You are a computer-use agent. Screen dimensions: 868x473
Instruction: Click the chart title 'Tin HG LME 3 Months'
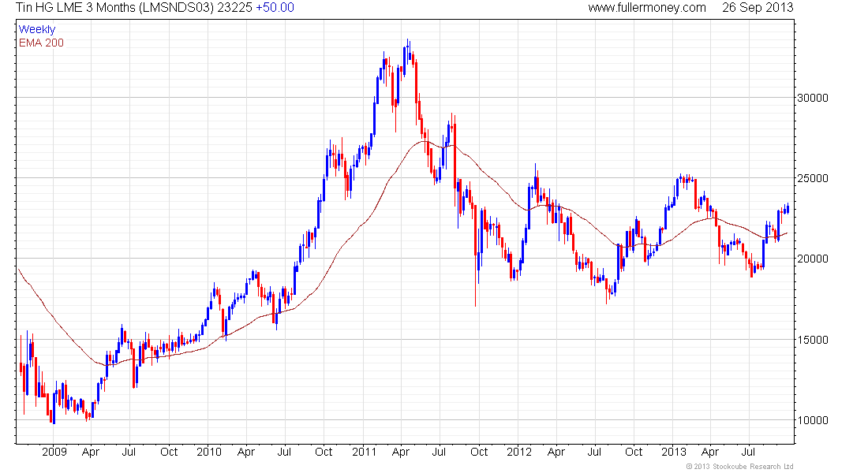pos(77,8)
